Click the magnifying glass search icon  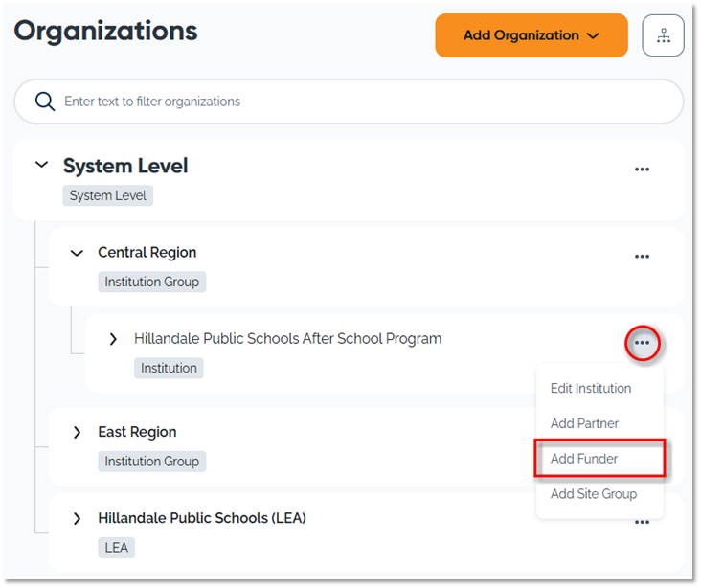click(x=44, y=102)
